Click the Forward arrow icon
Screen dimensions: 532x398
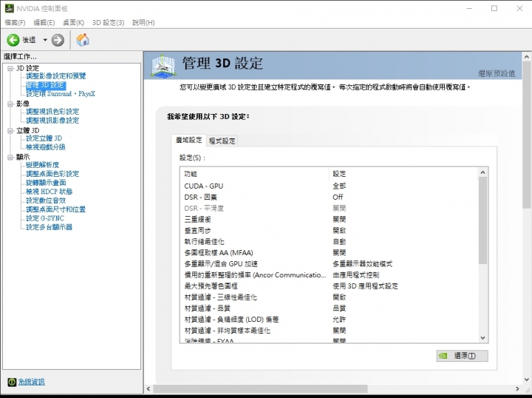click(x=58, y=40)
